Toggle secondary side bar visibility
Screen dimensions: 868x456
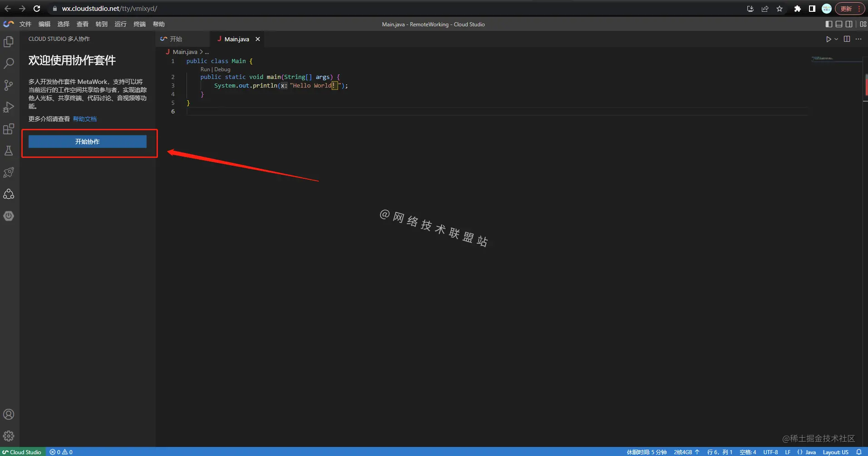pos(849,24)
